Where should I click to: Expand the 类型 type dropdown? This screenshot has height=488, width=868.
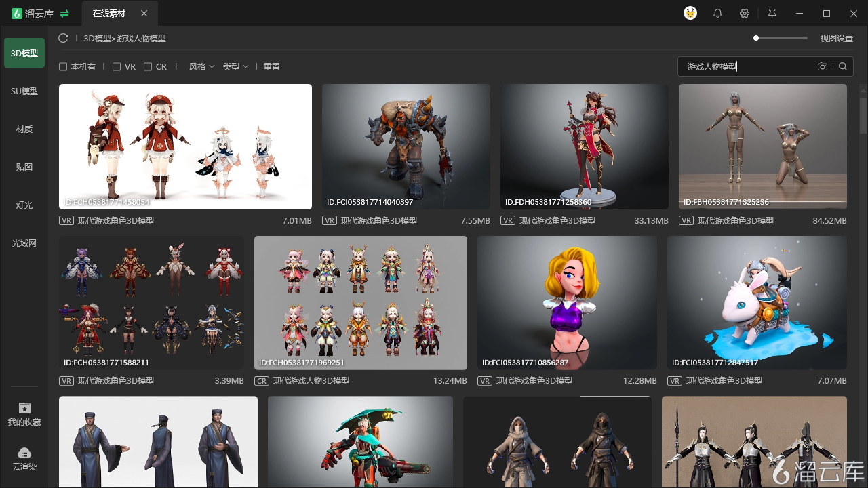[235, 67]
